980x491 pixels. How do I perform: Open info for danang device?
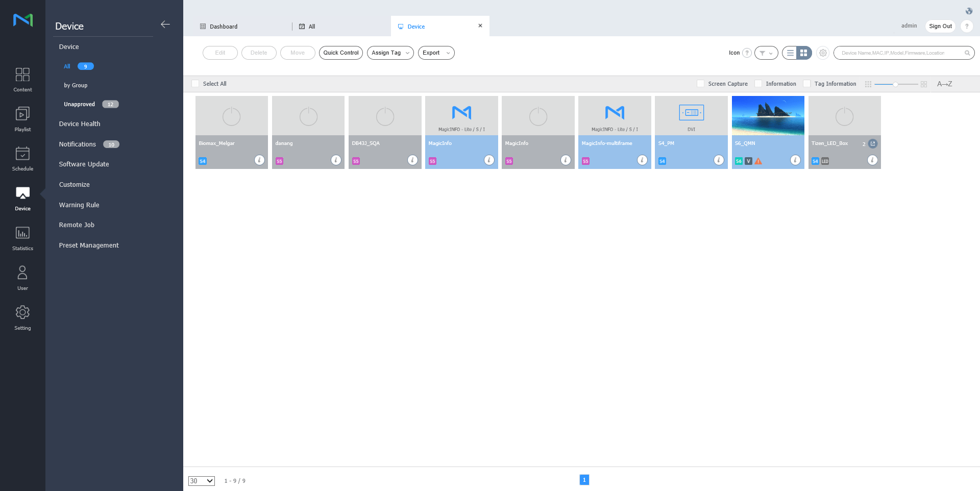(x=336, y=160)
